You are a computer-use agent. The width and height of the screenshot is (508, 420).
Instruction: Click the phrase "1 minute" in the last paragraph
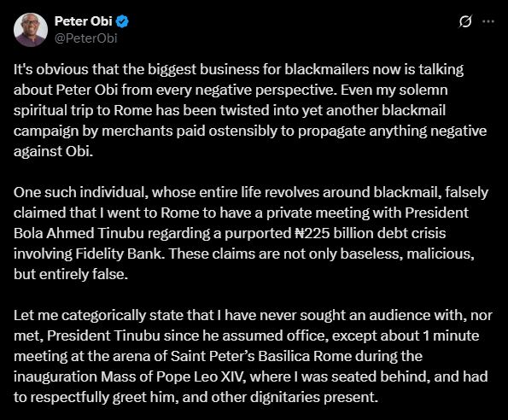coord(452,335)
